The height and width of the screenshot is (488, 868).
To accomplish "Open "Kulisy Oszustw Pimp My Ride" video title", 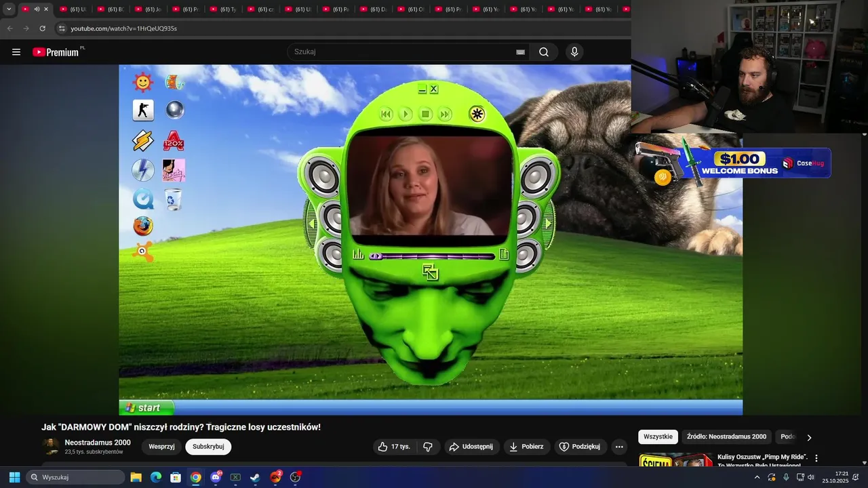I will tap(763, 461).
